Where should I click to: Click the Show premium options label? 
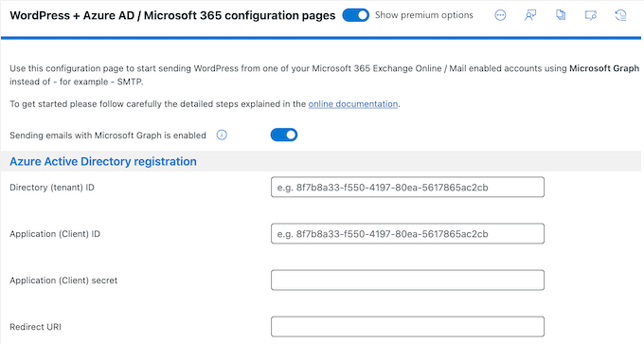424,15
